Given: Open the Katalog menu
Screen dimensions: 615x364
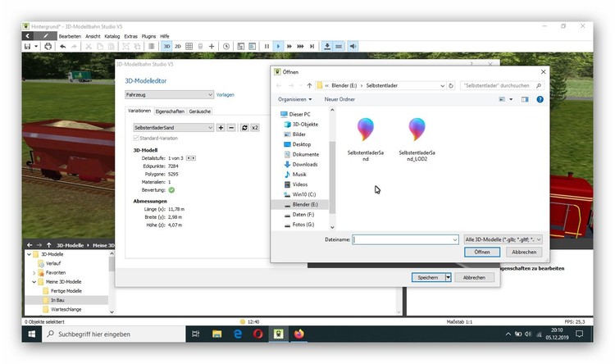Looking at the screenshot, I should tap(112, 36).
